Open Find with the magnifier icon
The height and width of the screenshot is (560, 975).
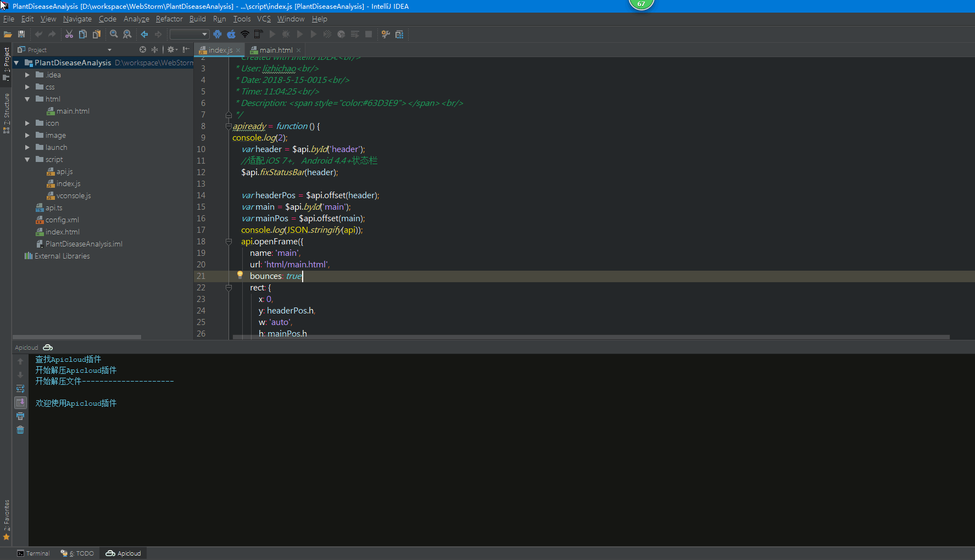click(x=114, y=34)
